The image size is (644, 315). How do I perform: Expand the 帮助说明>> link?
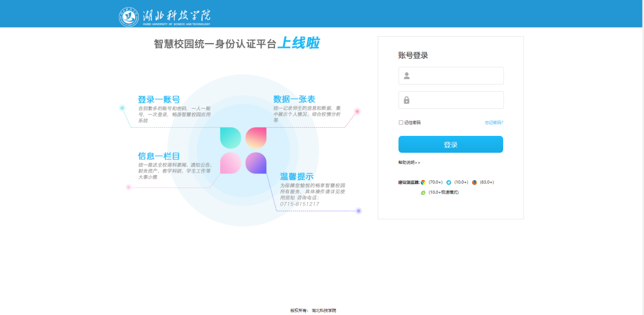[x=409, y=162]
